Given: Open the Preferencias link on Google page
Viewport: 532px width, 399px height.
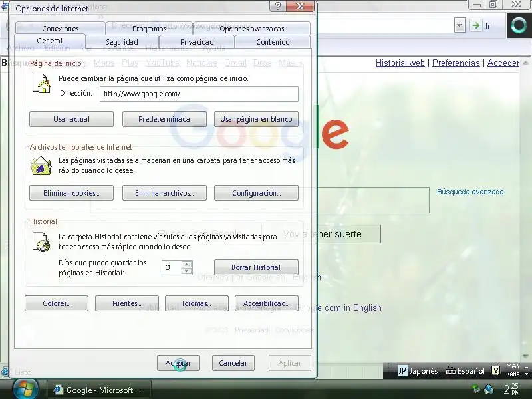Looking at the screenshot, I should 456,63.
